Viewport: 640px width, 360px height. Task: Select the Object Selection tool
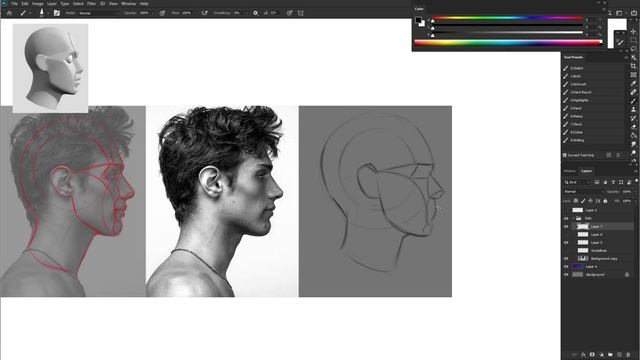tap(633, 58)
